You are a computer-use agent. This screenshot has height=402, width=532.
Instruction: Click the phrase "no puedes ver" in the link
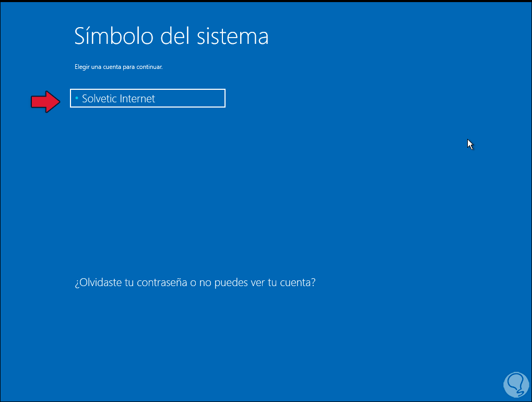pyautogui.click(x=229, y=283)
